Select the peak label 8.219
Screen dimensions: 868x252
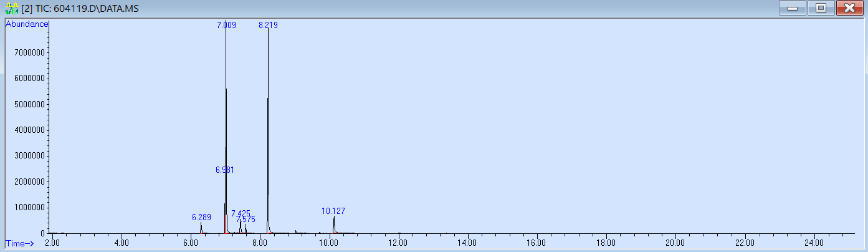point(269,26)
